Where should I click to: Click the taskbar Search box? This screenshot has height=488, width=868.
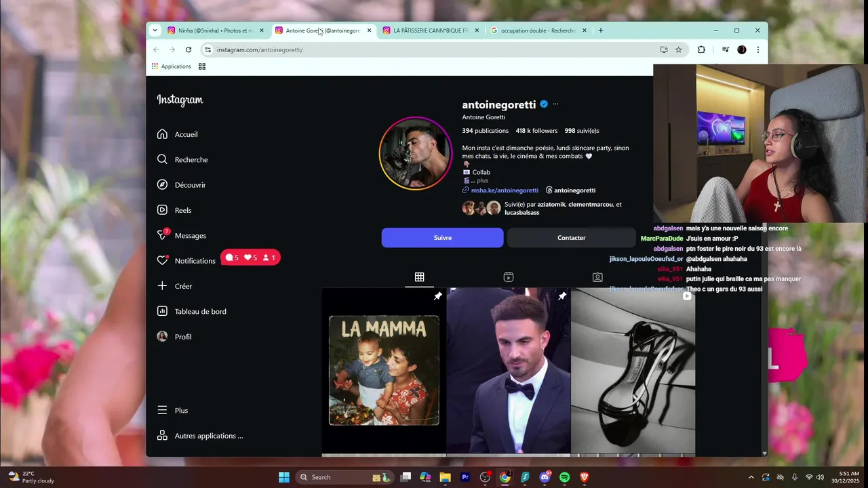pos(343,477)
